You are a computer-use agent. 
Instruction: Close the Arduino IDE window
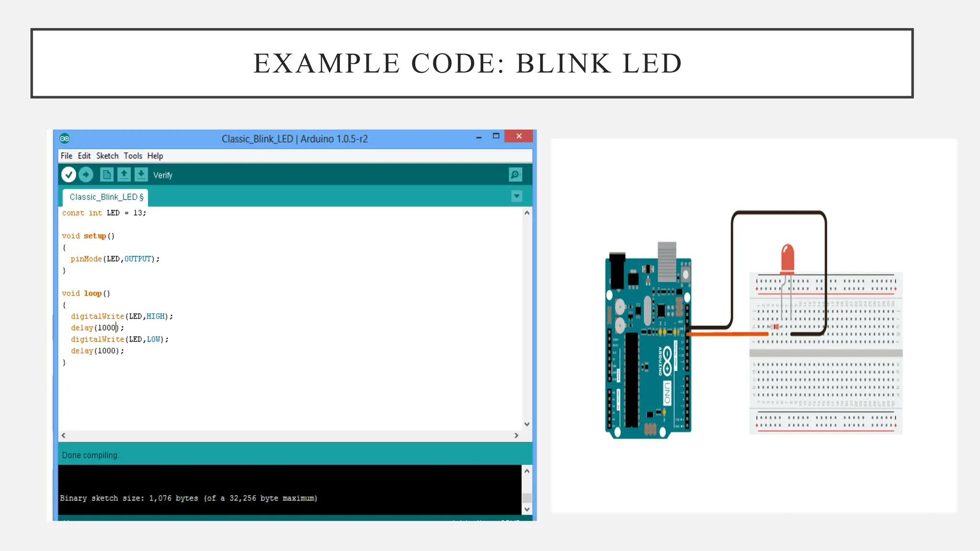point(519,136)
